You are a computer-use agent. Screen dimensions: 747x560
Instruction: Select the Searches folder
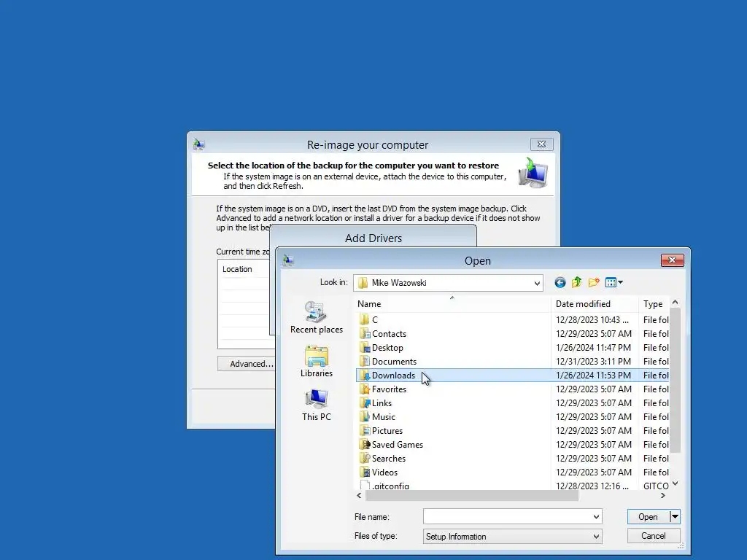(x=388, y=458)
